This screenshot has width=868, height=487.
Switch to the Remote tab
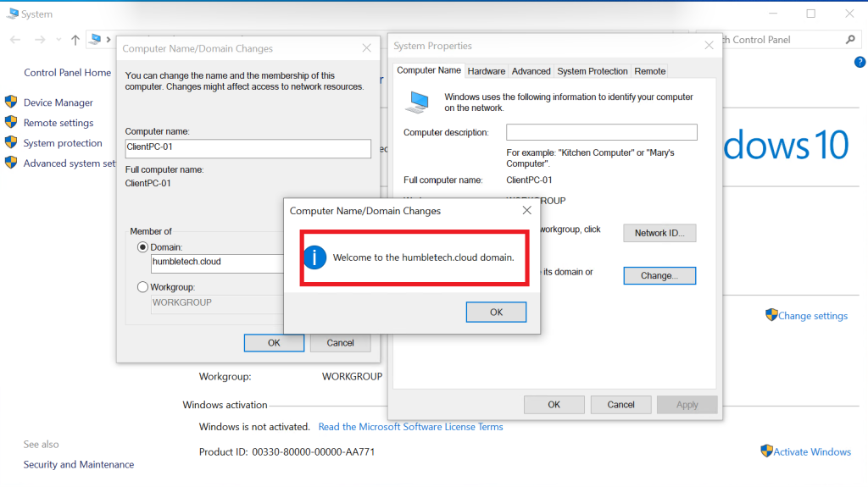click(650, 71)
